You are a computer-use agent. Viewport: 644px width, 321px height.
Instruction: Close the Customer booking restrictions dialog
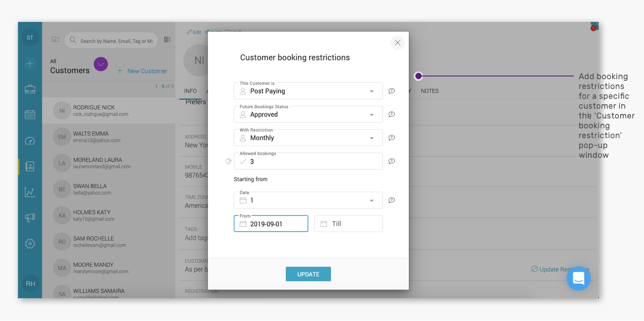coord(398,43)
